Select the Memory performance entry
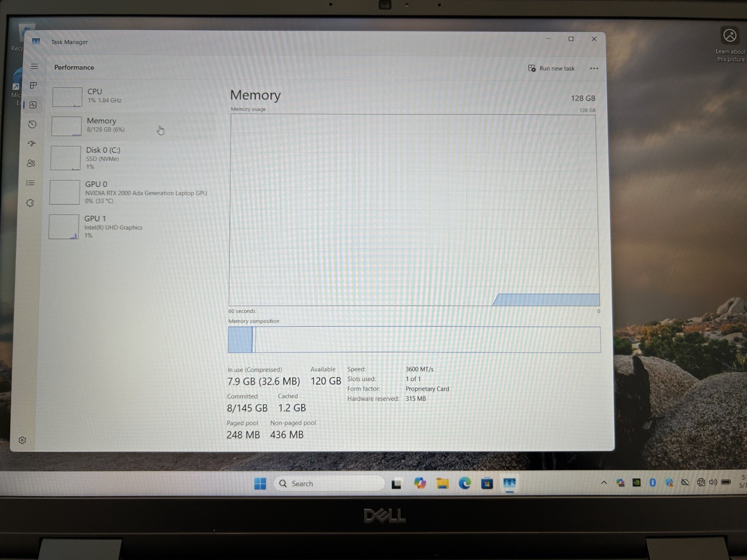Viewport: 747px width, 560px height. (133, 126)
